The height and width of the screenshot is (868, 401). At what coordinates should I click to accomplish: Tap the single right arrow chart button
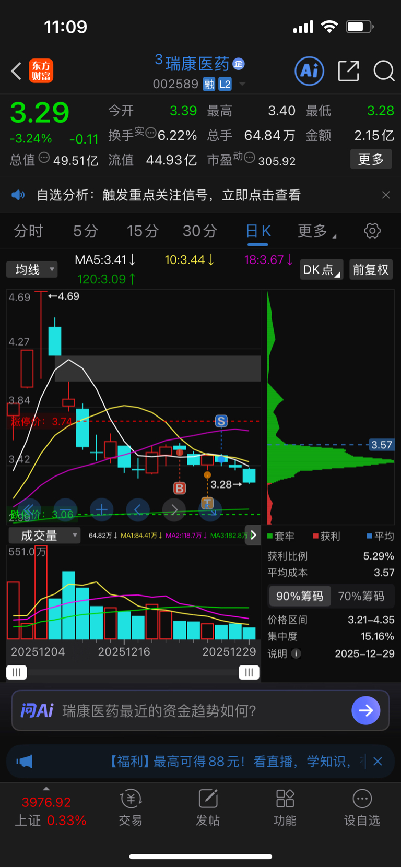point(174,509)
